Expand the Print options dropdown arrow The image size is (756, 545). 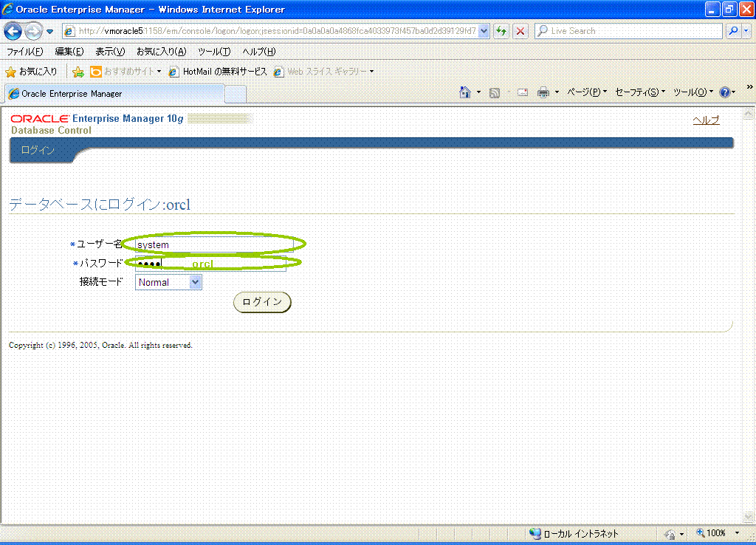[557, 92]
